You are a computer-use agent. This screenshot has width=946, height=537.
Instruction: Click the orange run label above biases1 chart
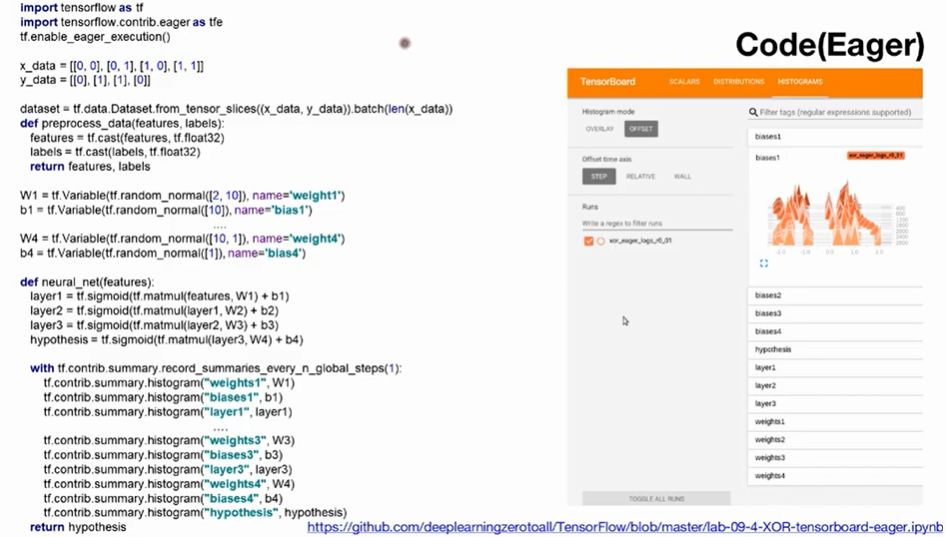pos(875,156)
